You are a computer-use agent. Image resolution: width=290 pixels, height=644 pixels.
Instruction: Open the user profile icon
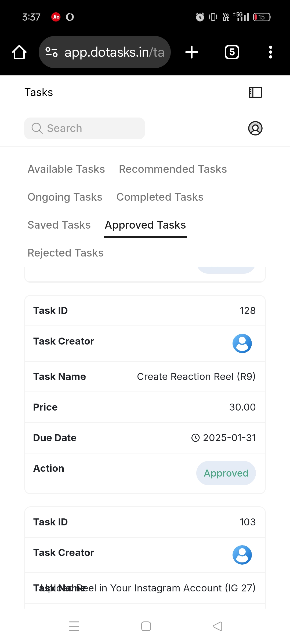click(255, 128)
